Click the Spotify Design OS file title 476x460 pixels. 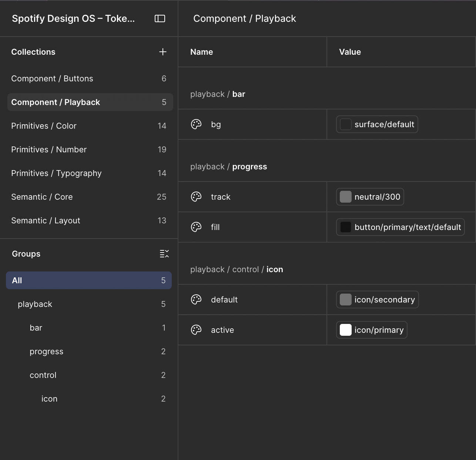pos(73,18)
